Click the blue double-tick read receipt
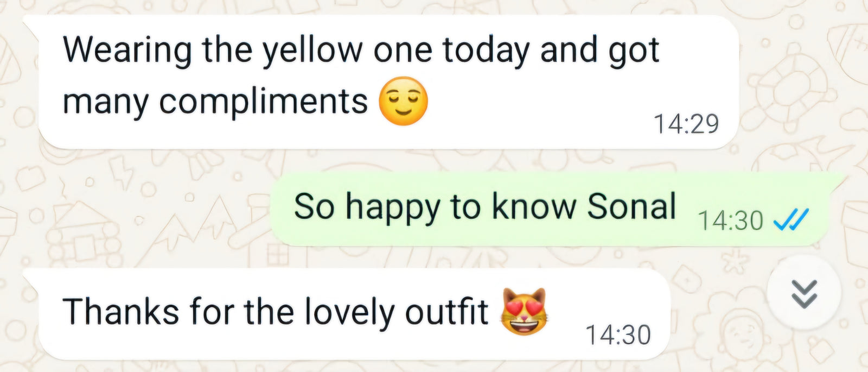Screen dimensions: 868x372 pyautogui.click(x=791, y=220)
